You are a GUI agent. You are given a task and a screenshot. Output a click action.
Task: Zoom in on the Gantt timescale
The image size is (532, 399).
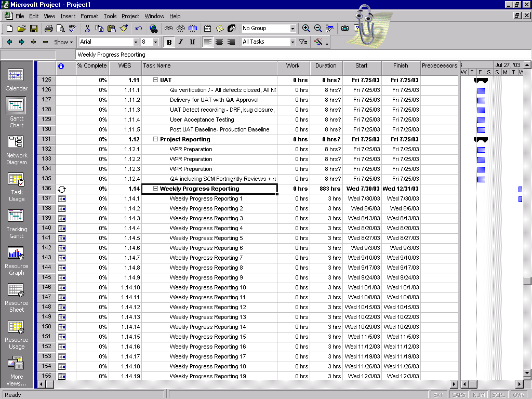tap(306, 29)
